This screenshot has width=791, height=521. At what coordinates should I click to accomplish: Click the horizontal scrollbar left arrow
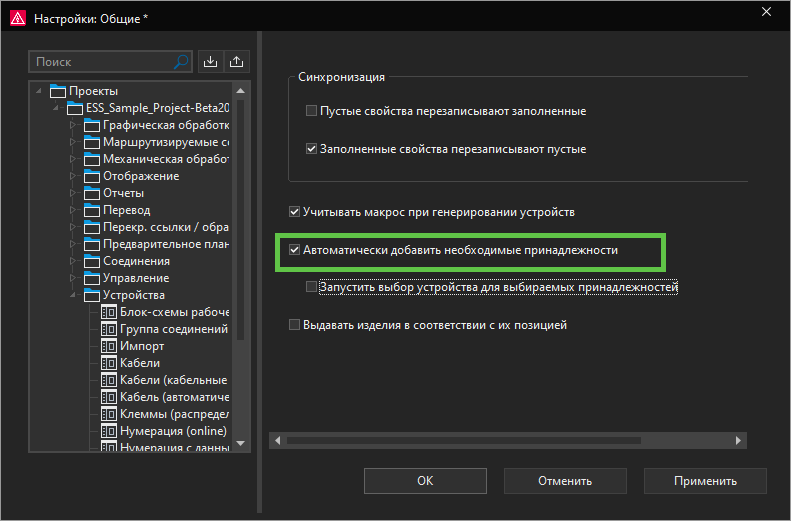coord(277,440)
